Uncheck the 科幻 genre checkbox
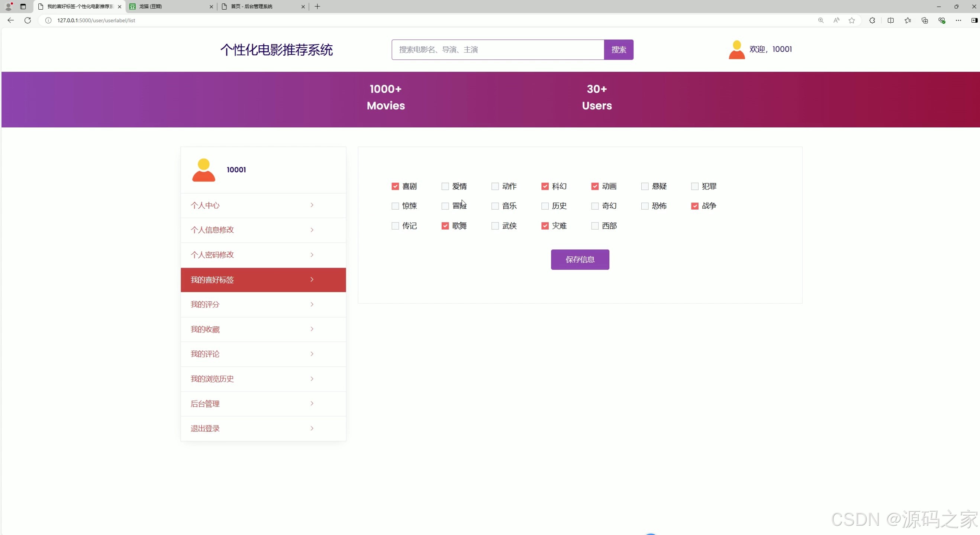The width and height of the screenshot is (980, 535). point(545,186)
